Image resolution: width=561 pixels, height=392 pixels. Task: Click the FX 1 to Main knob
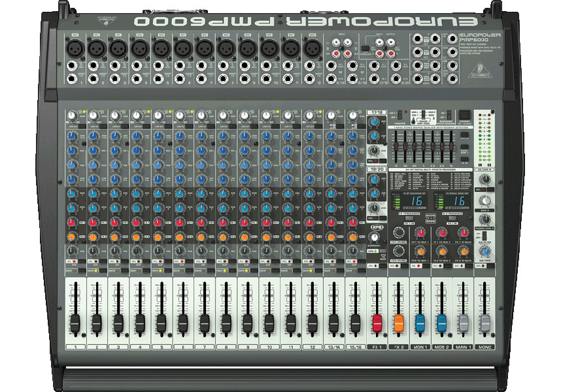(x=464, y=233)
